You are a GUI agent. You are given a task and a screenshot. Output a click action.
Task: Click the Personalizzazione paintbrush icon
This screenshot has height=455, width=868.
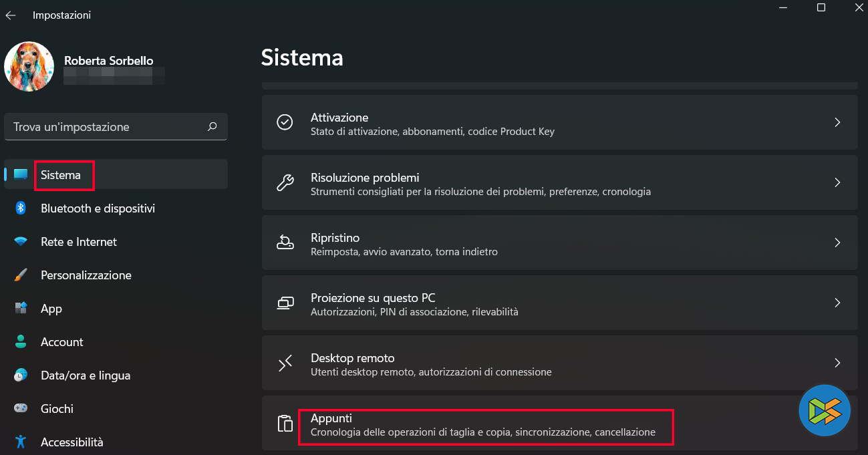click(21, 275)
